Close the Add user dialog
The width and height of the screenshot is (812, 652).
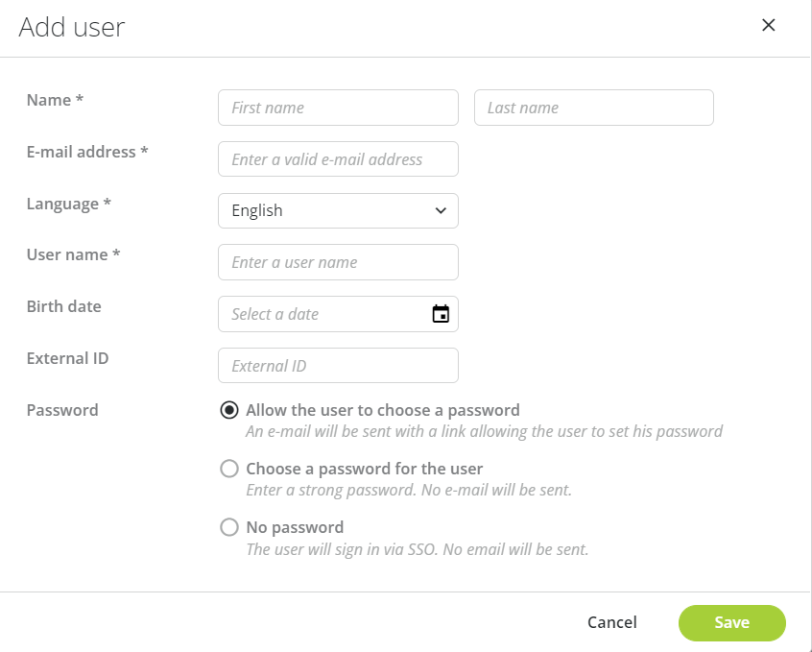click(769, 25)
